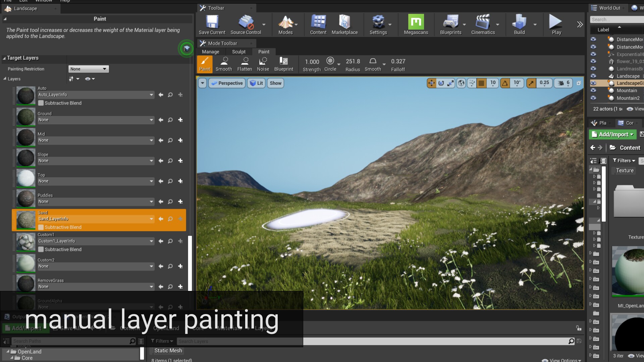Open the Blueprint brush tool
644x362 pixels.
pyautogui.click(x=284, y=64)
